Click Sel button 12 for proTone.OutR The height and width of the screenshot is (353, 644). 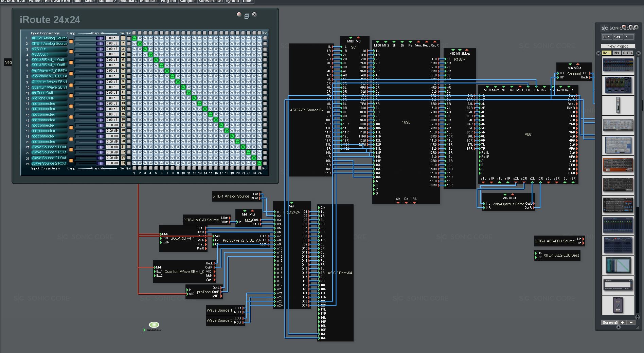(x=123, y=98)
